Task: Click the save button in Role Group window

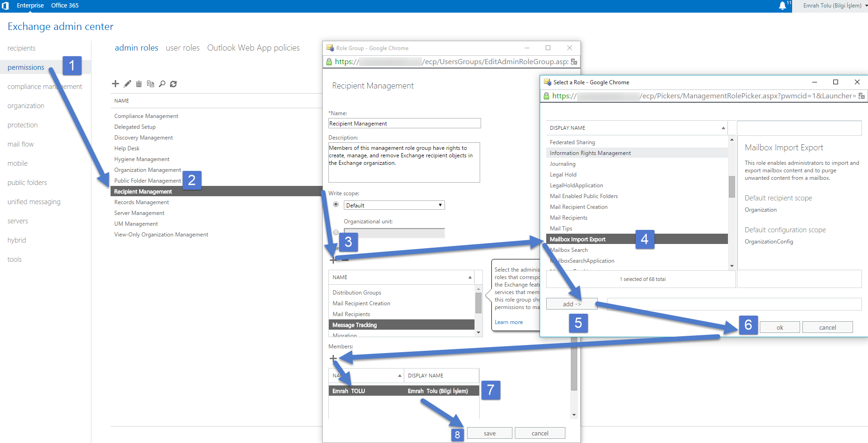Action: (490, 433)
